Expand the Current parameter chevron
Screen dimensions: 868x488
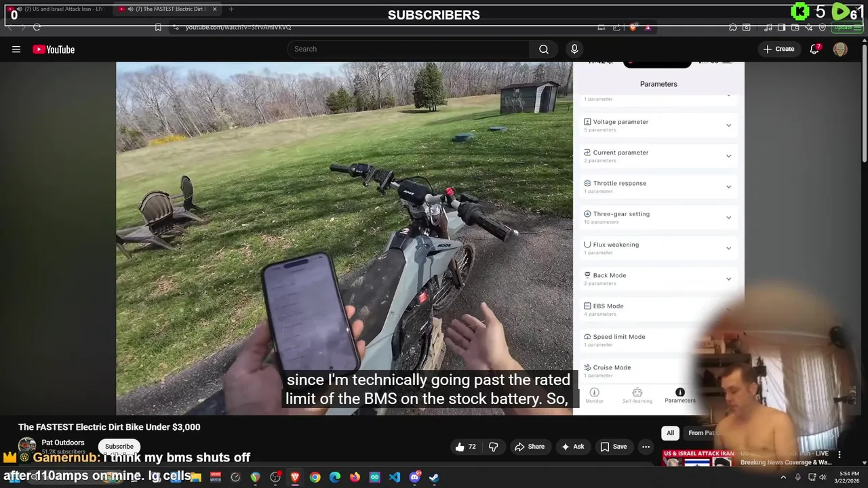pos(729,156)
